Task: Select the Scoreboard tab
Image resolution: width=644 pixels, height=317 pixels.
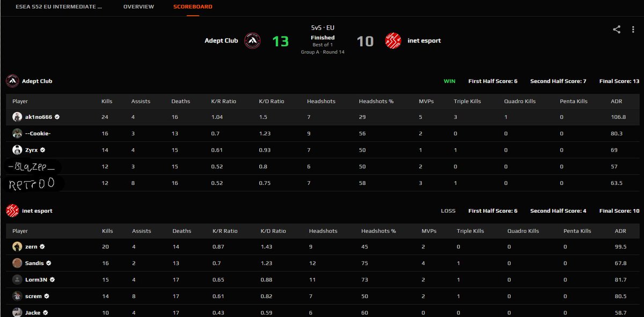Action: tap(193, 7)
